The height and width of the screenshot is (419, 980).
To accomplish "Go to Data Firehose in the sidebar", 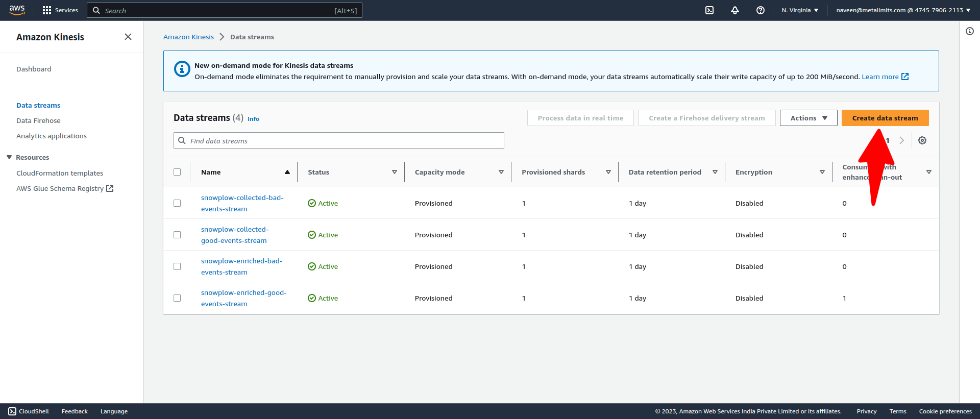I will tap(38, 120).
